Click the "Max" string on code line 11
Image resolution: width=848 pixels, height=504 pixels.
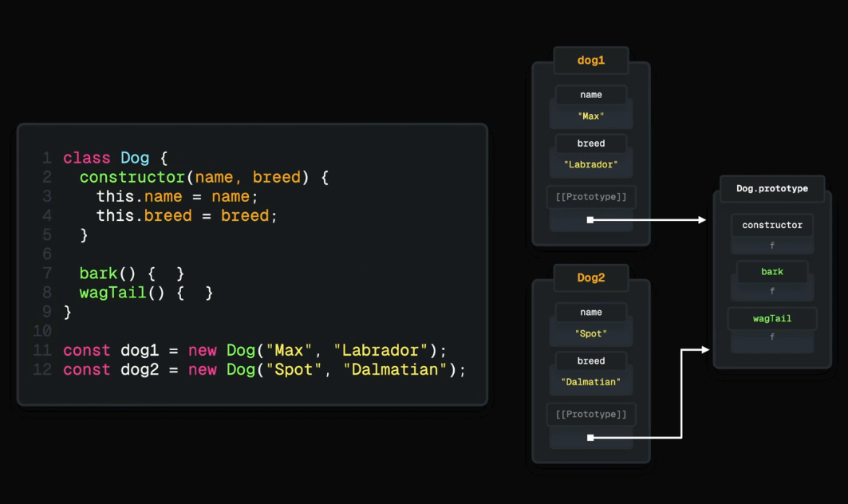[289, 350]
